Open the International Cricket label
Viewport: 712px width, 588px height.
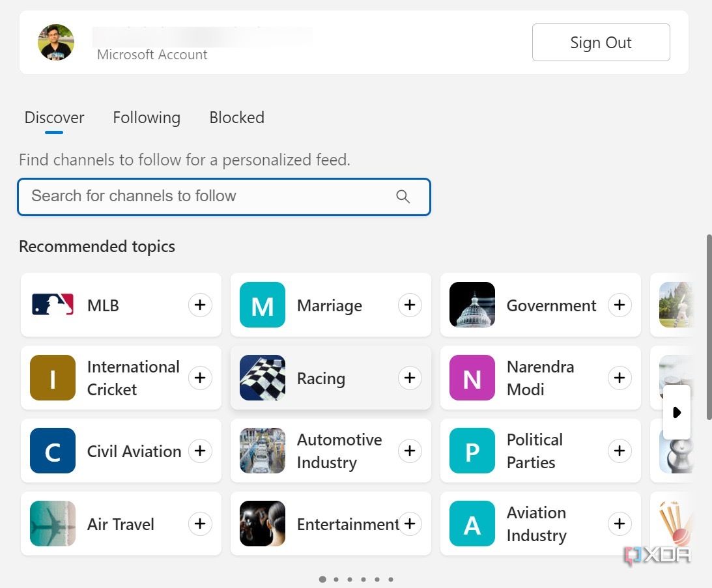coord(133,378)
